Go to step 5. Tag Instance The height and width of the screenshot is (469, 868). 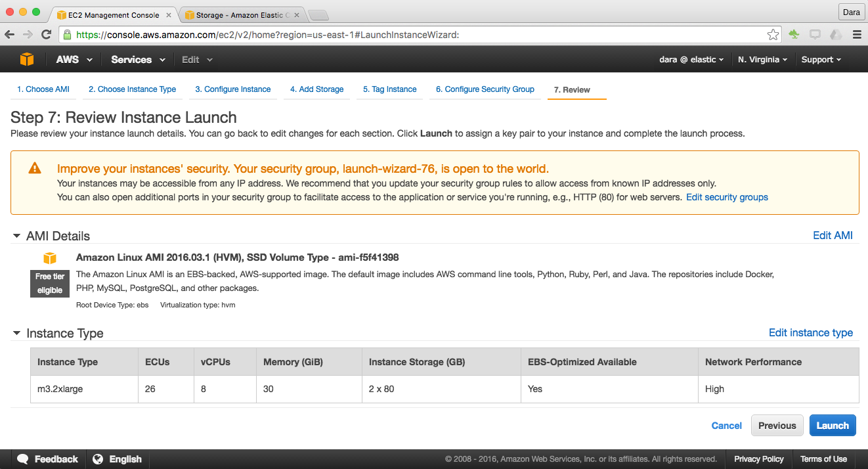(390, 89)
